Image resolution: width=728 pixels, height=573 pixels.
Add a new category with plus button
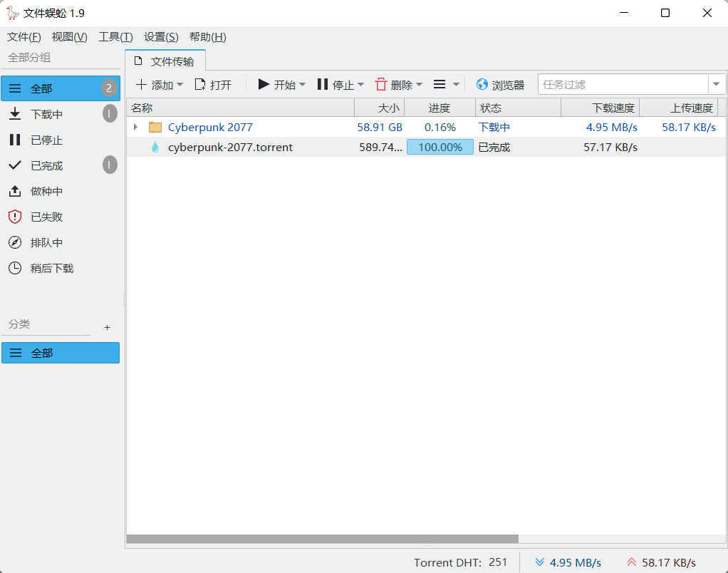[x=108, y=327]
